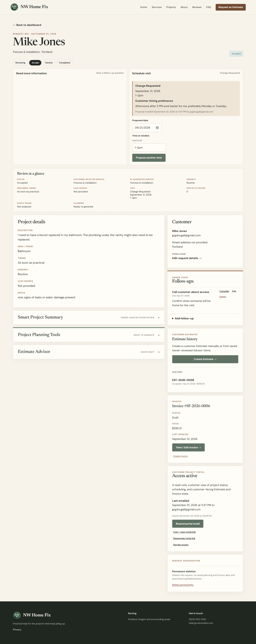Click the Delete permanently link
The width and height of the screenshot is (256, 644).
pos(183,585)
